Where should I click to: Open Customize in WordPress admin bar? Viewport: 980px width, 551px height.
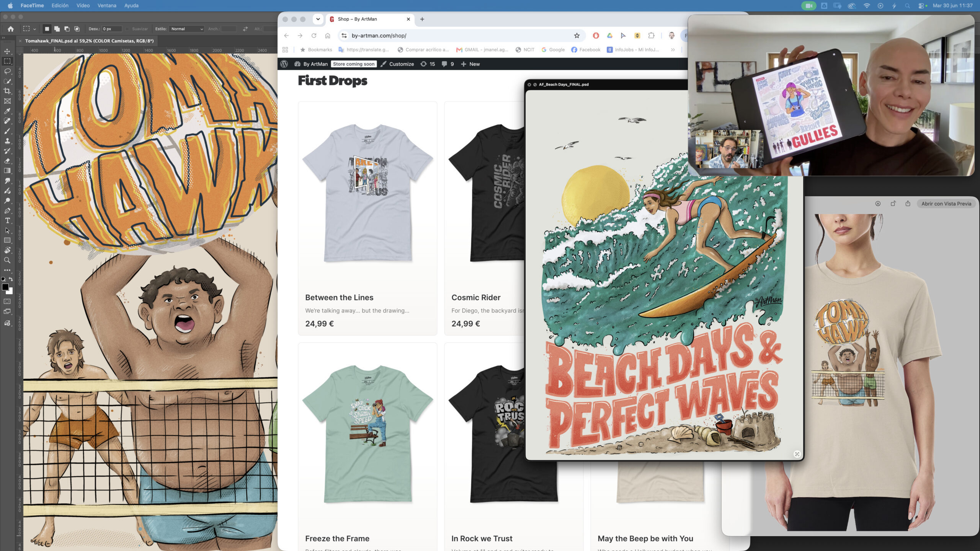coord(397,64)
